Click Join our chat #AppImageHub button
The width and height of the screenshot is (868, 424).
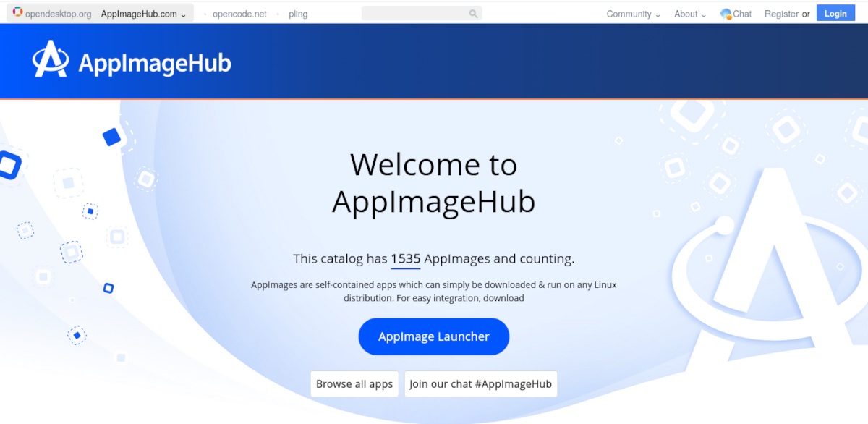[480, 384]
